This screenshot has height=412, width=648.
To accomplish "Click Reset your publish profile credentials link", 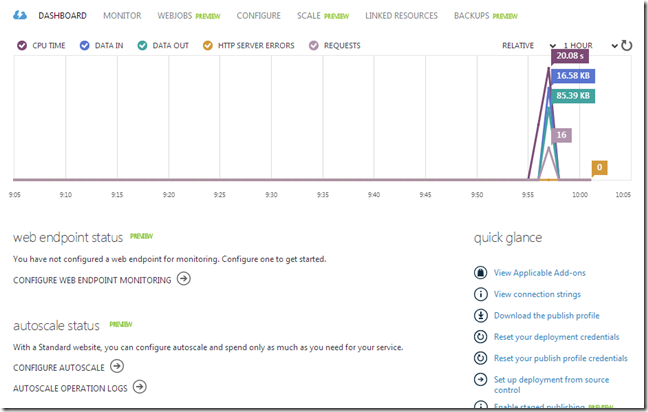I will 560,358.
